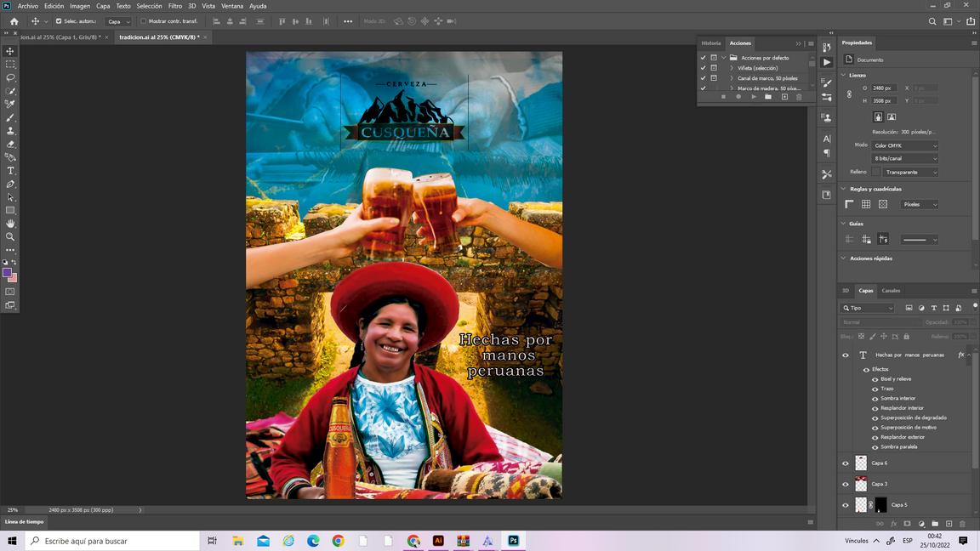980x551 pixels.
Task: Open the Ventana menu
Action: click(232, 6)
